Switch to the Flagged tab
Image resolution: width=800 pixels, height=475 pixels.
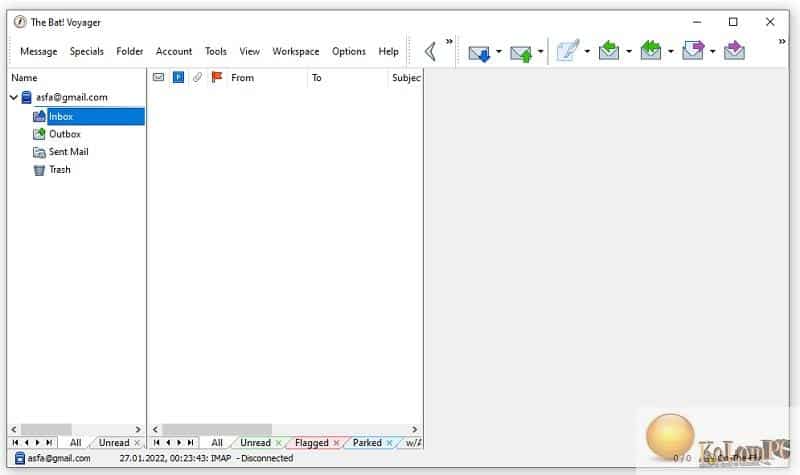[311, 443]
